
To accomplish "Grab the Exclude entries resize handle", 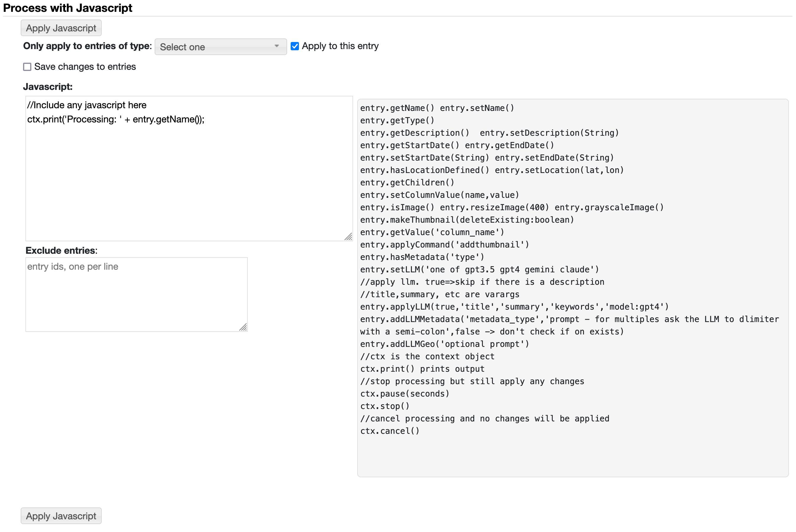I will coord(243,327).
